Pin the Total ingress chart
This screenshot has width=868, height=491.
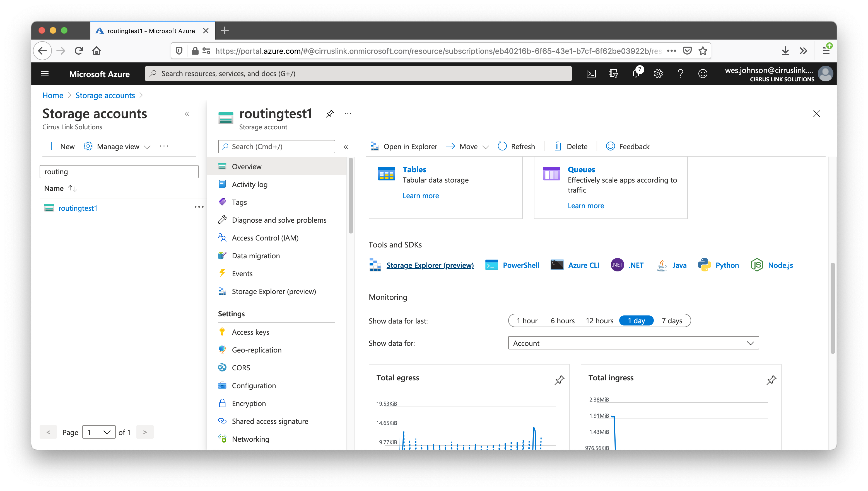click(771, 380)
